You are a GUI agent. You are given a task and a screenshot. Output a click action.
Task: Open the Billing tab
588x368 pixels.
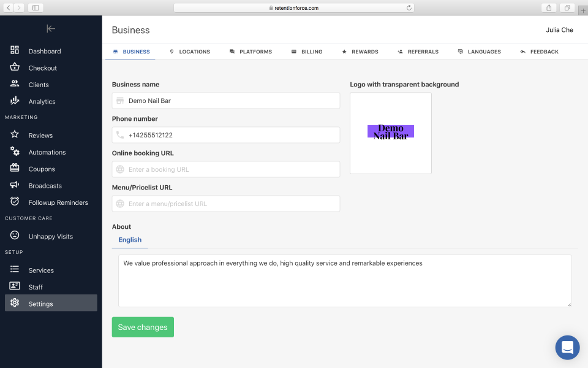[x=307, y=52]
